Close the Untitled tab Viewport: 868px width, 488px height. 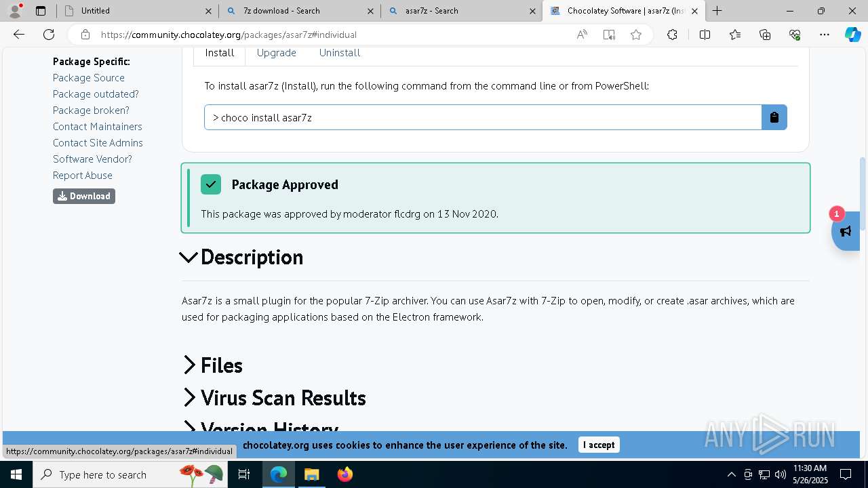tap(209, 11)
